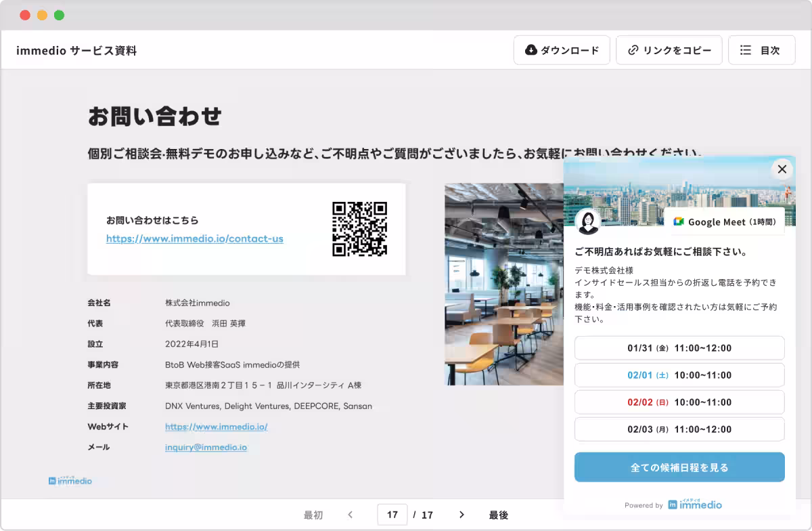Click the office interior photo
The height and width of the screenshot is (531, 812).
click(x=504, y=284)
